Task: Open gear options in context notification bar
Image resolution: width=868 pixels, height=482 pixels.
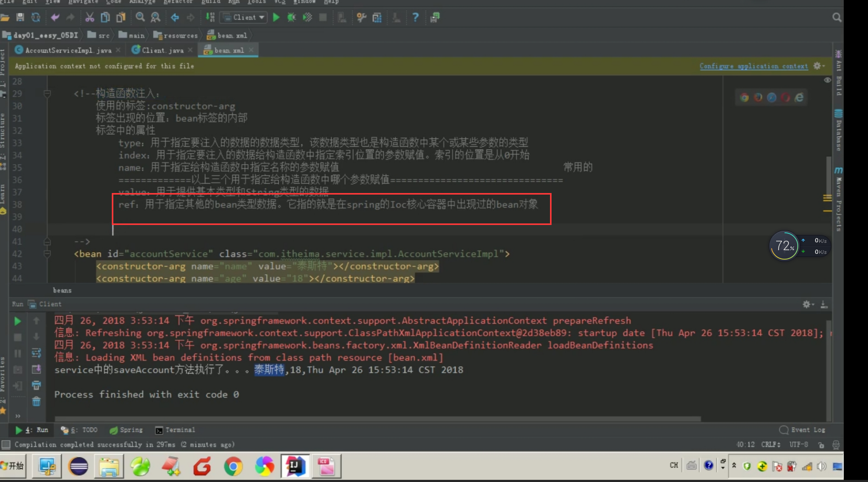Action: click(x=818, y=66)
